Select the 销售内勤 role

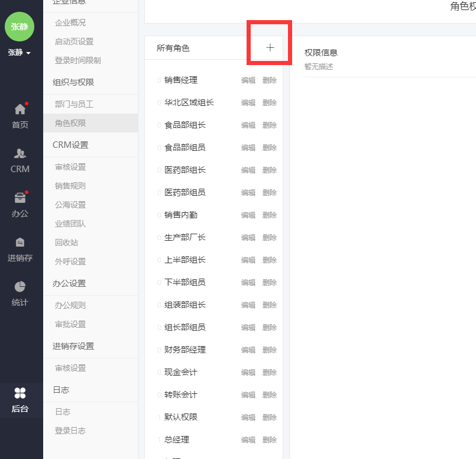click(181, 215)
